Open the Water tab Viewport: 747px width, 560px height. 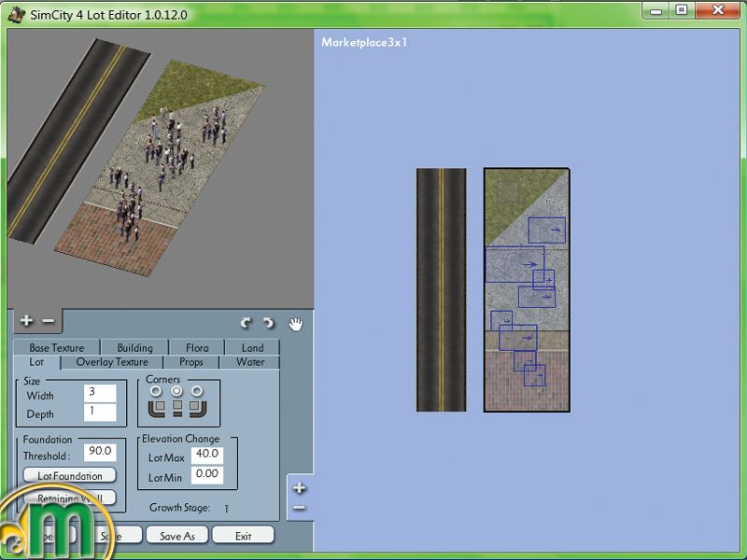click(x=250, y=362)
